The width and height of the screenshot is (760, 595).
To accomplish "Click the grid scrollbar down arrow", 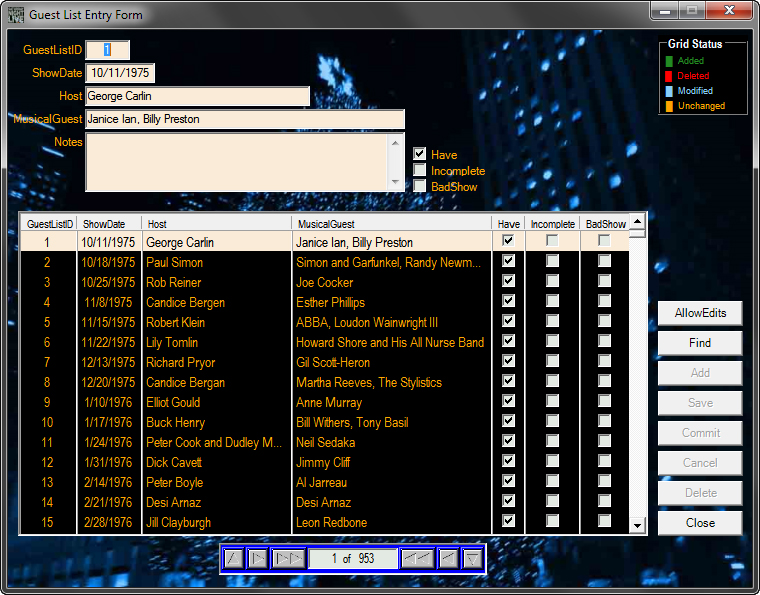I will tap(637, 526).
